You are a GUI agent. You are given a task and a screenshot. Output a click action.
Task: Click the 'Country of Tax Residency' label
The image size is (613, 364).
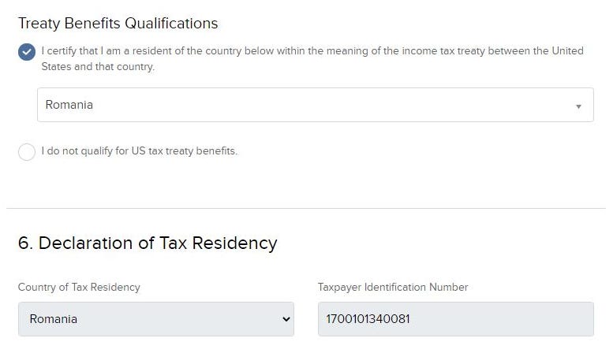pyautogui.click(x=79, y=287)
